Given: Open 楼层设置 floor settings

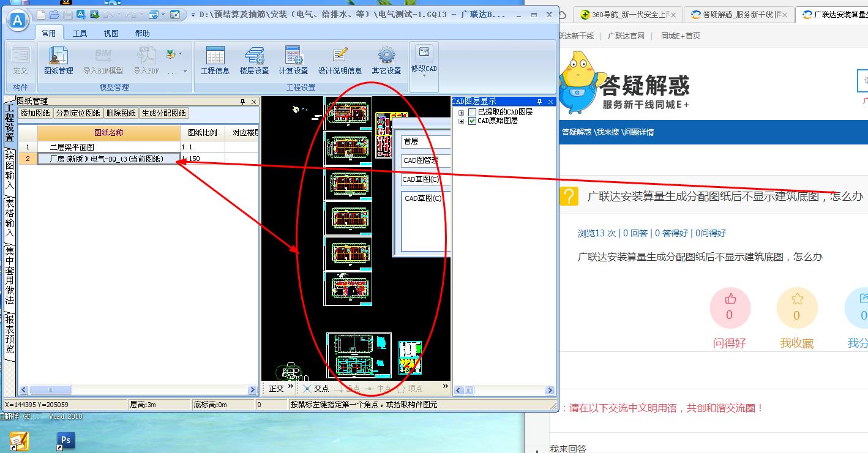Looking at the screenshot, I should [x=254, y=61].
